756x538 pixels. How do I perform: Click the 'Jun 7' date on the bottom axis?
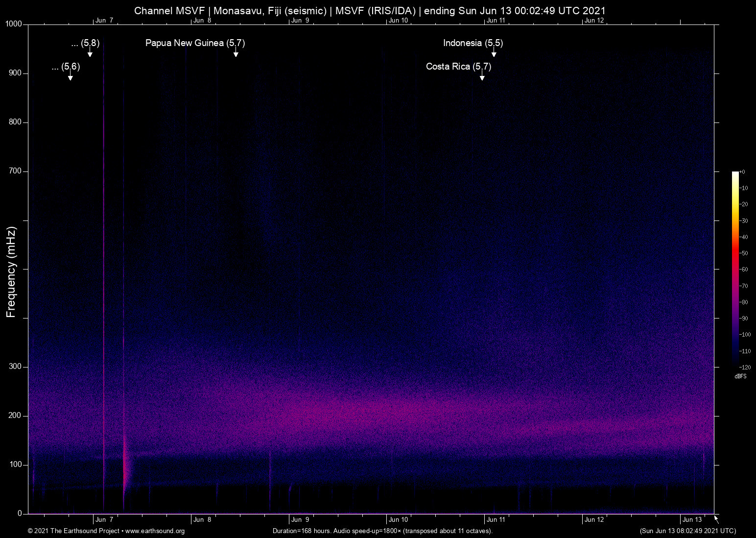click(104, 520)
